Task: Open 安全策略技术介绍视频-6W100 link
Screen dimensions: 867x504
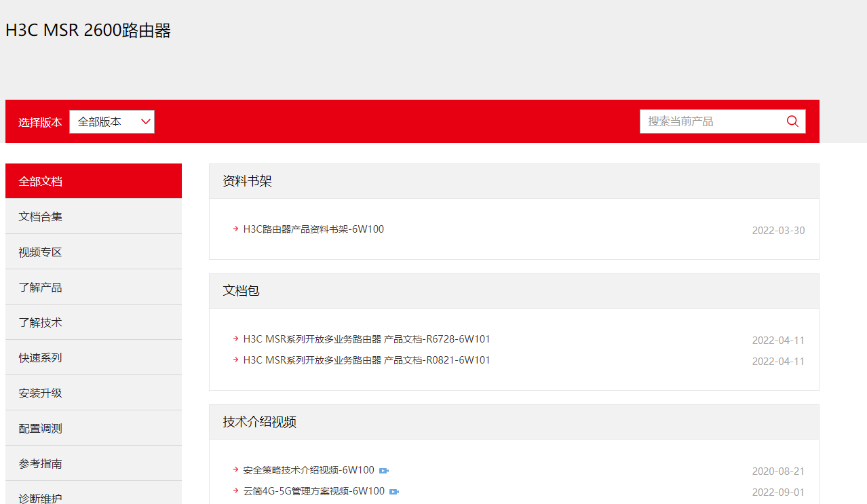Action: tap(309, 470)
